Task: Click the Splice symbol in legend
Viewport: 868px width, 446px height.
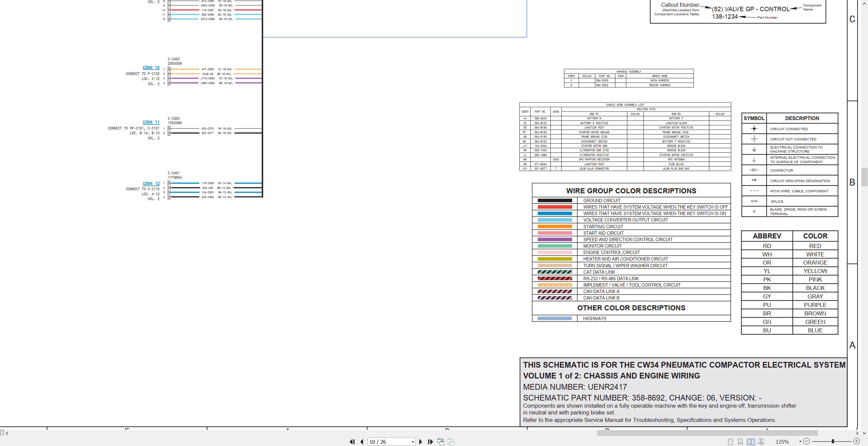Action: coord(754,201)
